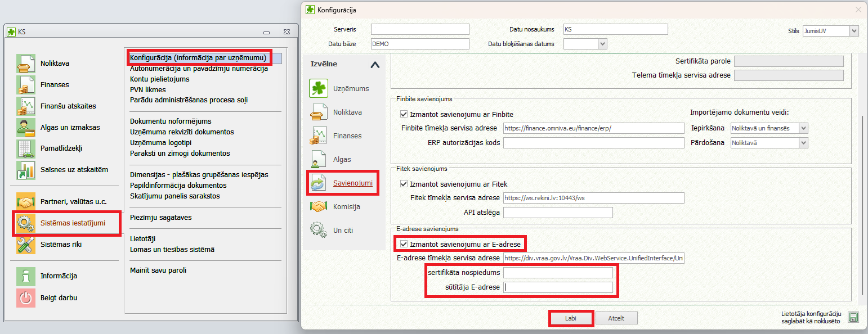Confirm with the Labi button
The width and height of the screenshot is (868, 334).
571,318
